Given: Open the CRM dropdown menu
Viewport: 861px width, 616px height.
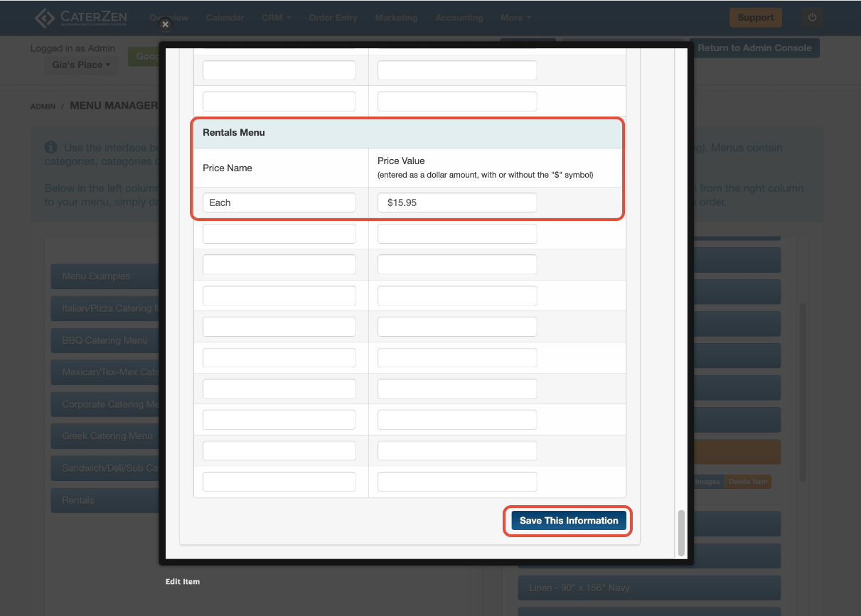Looking at the screenshot, I should 277,18.
